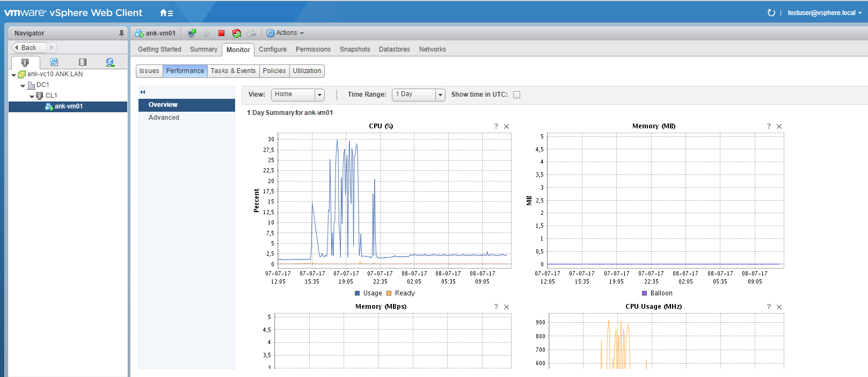Enable Show time in UTC checkbox
The image size is (868, 377).
pyautogui.click(x=516, y=95)
